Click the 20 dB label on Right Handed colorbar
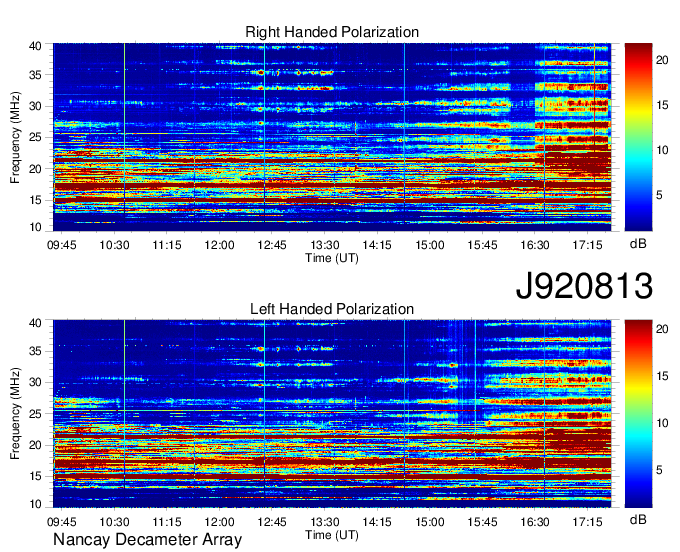 pos(662,60)
